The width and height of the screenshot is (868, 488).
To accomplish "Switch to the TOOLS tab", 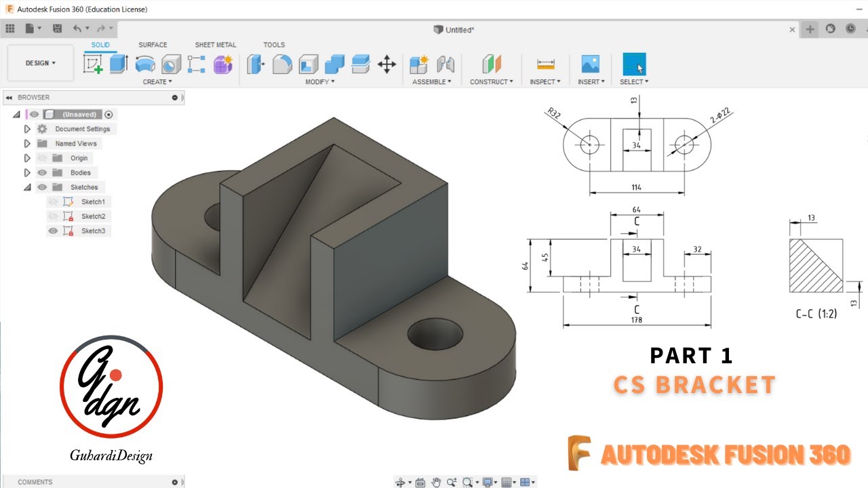I will 274,45.
